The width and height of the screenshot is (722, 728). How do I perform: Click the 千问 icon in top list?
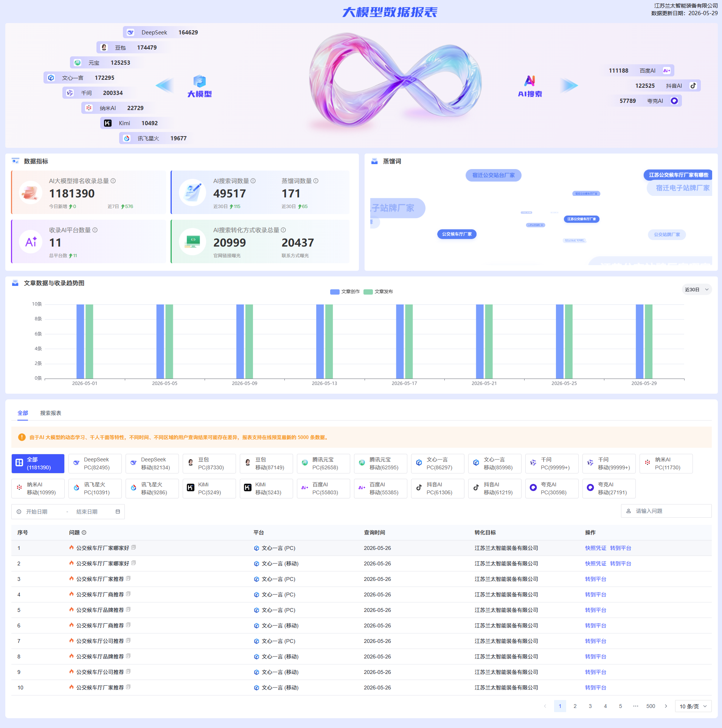70,93
